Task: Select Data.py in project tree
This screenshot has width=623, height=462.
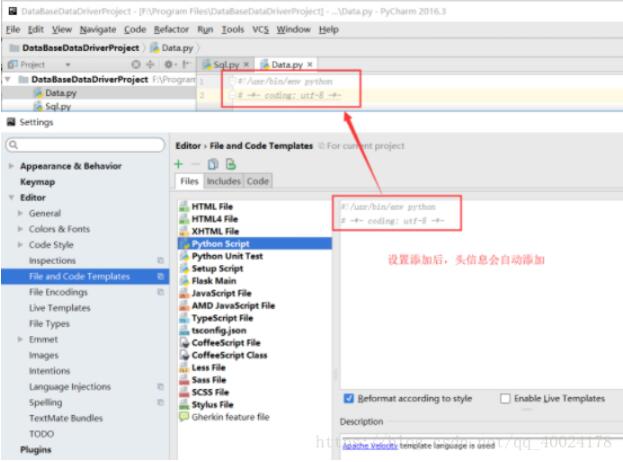Action: click(61, 93)
